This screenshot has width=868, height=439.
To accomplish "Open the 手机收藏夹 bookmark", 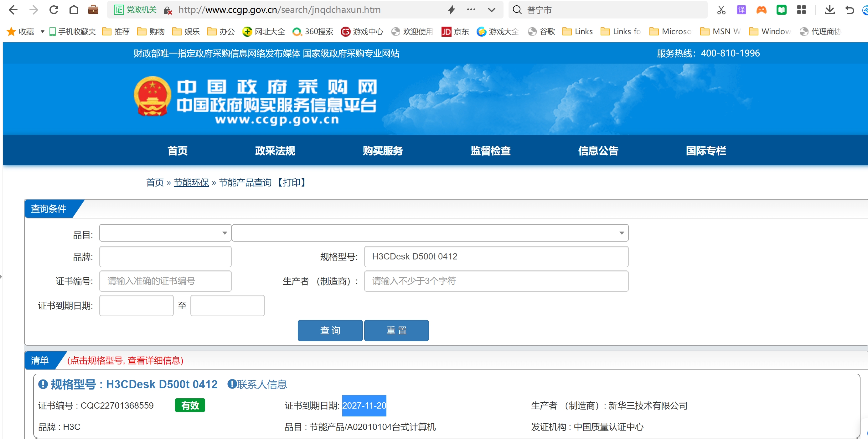I will click(72, 32).
